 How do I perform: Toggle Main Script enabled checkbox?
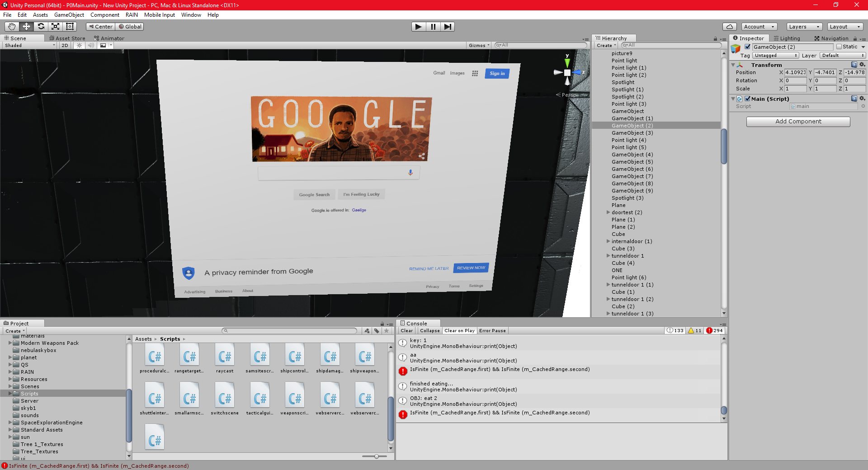[747, 99]
